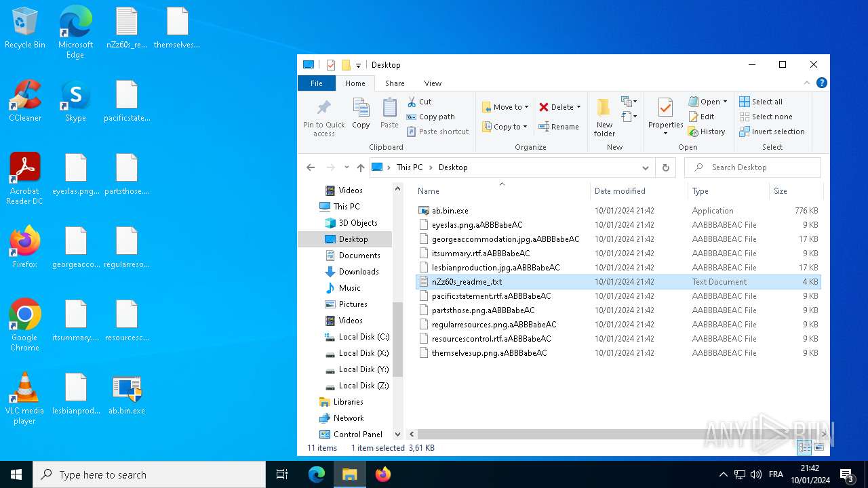Viewport: 868px width, 488px height.
Task: Click the Properties icon
Action: tap(666, 108)
